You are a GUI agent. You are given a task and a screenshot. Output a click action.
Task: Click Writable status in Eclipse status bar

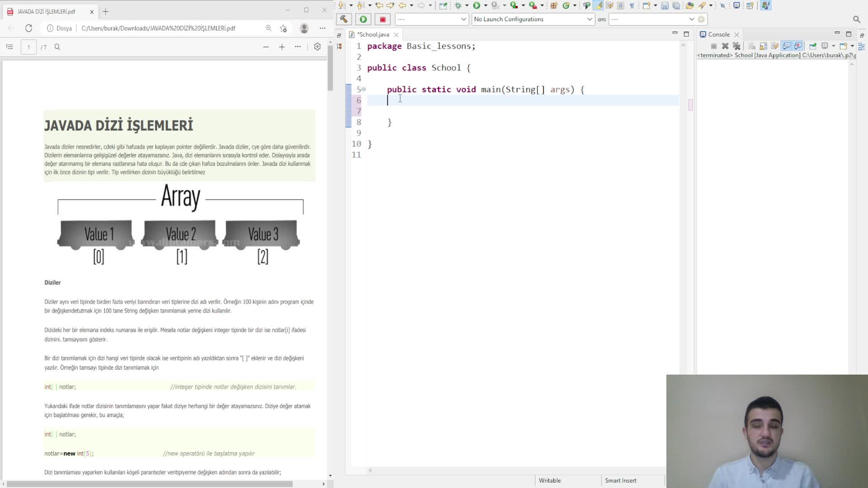(550, 480)
